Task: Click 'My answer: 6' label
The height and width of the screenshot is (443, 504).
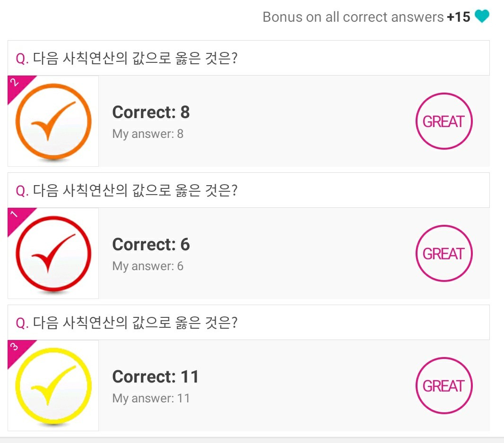Action: pyautogui.click(x=148, y=266)
